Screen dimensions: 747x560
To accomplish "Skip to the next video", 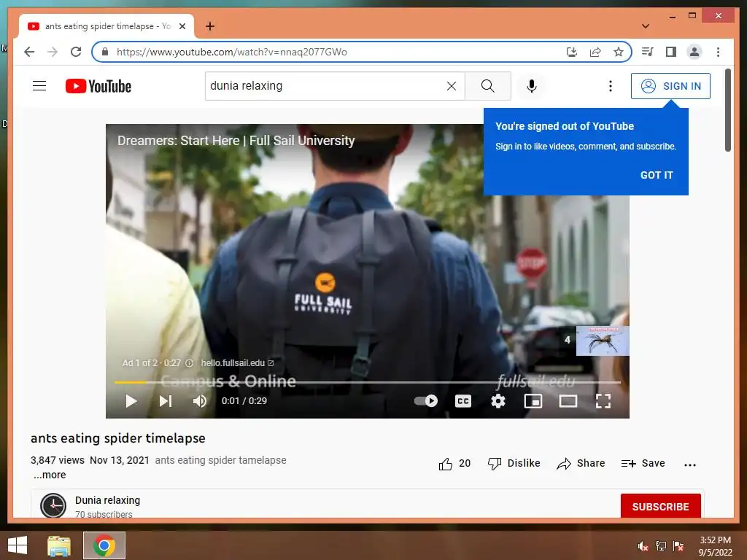I will pyautogui.click(x=166, y=401).
